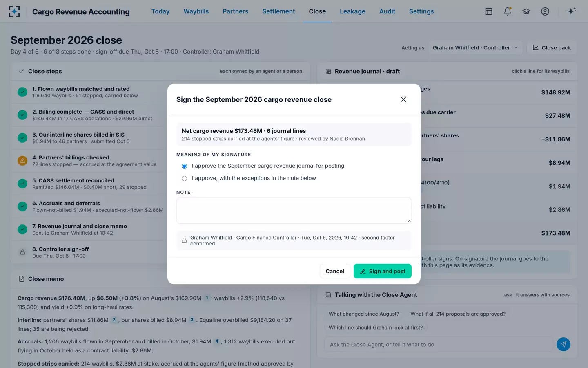Image resolution: width=588 pixels, height=368 pixels.
Task: Click the check icon for Revenue journal step
Action: [22, 229]
